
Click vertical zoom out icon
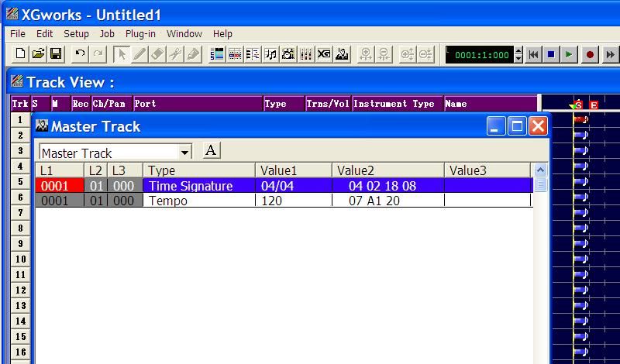point(425,54)
